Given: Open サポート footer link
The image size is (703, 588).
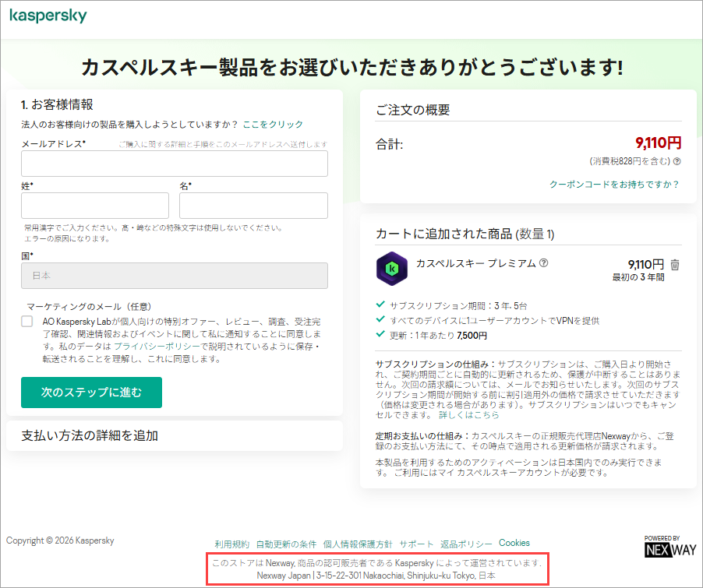Looking at the screenshot, I should coord(416,544).
